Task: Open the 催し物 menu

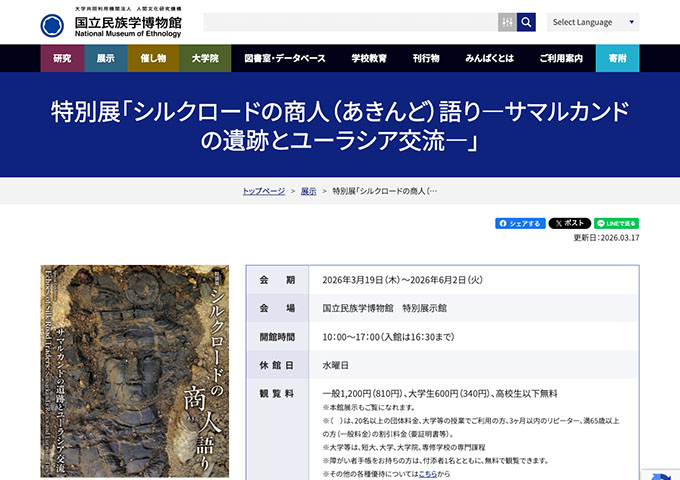Action: pyautogui.click(x=153, y=58)
